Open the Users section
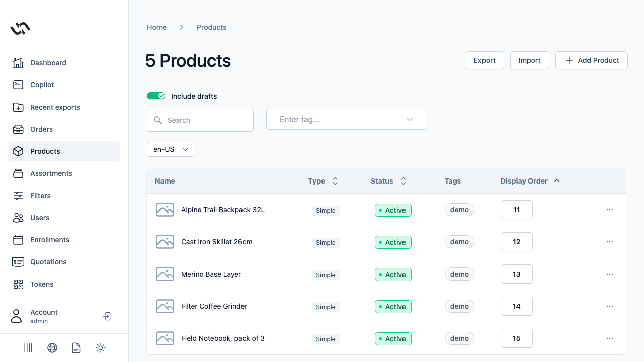 64,218
